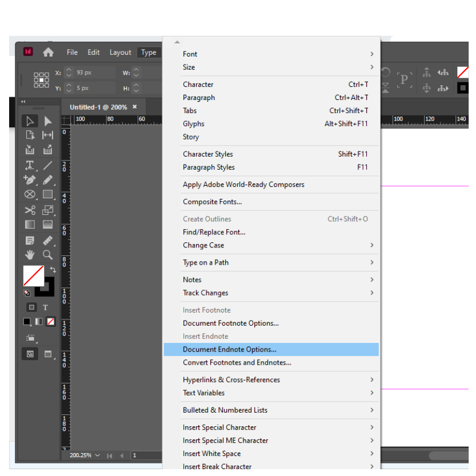Select the Content Collector tool
The height and width of the screenshot is (476, 476).
(x=30, y=149)
